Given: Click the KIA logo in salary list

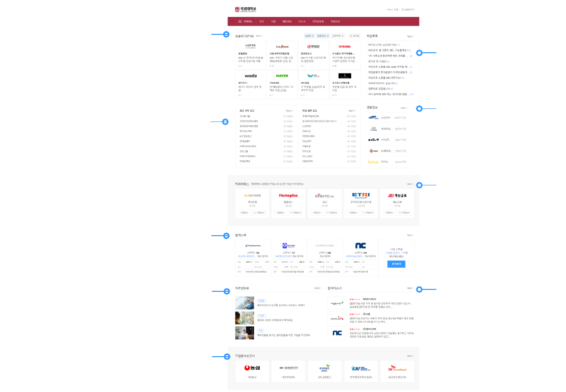Looking at the screenshot, I should [x=373, y=139].
